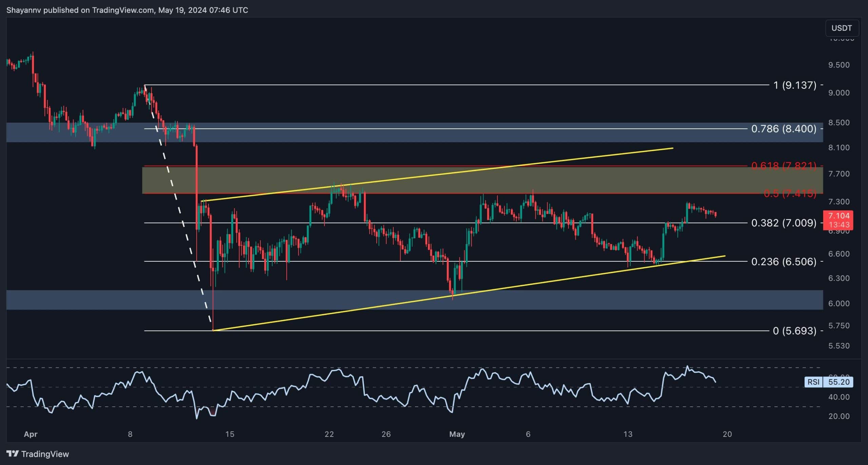
Task: Select Fibonacci 0.382 (7.009) label
Action: 784,223
